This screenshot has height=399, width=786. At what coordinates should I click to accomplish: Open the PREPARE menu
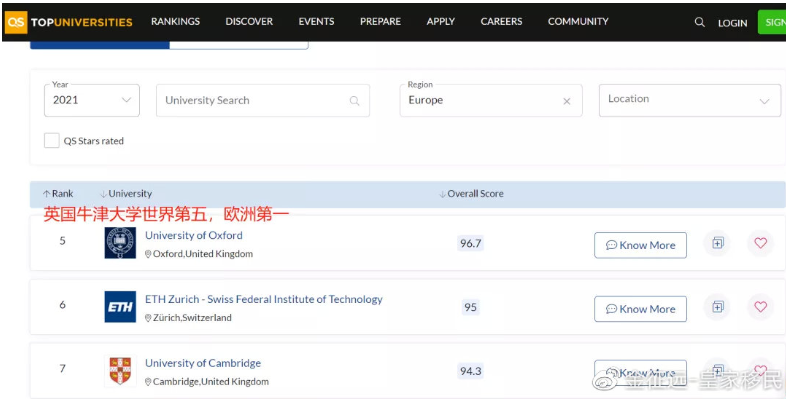[x=380, y=22]
